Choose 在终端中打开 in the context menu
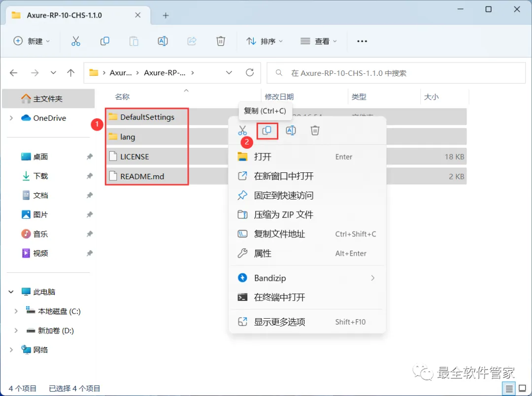 pos(307,297)
